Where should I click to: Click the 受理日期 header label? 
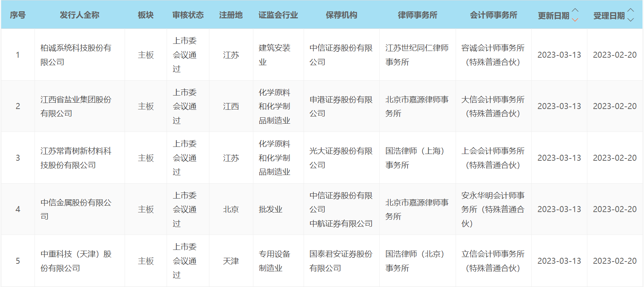[x=609, y=16]
